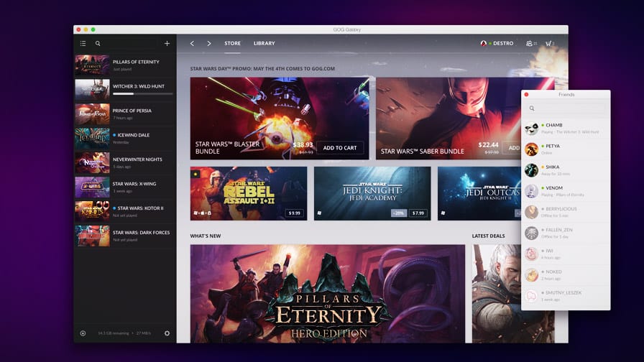The width and height of the screenshot is (644, 362).
Task: Select 'PILLARS OF ETERNITY' title text
Action: coord(136,62)
